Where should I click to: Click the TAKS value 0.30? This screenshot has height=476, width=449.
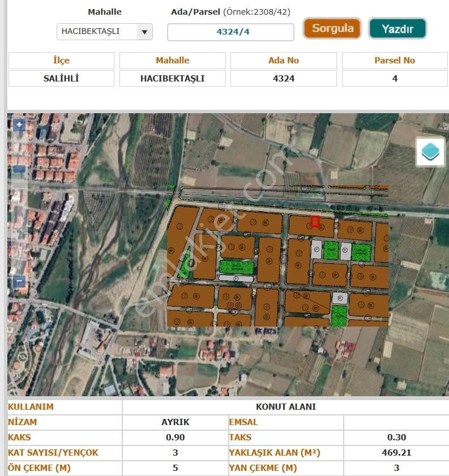396,437
